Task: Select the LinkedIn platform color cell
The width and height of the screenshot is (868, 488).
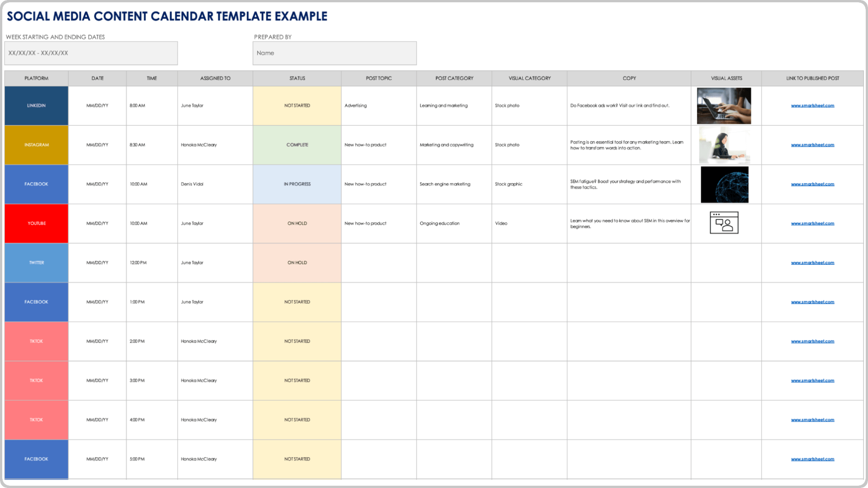Action: pos(36,106)
